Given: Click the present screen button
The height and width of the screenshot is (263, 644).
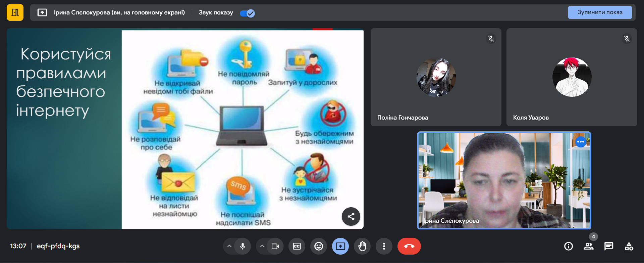Looking at the screenshot, I should 340,246.
